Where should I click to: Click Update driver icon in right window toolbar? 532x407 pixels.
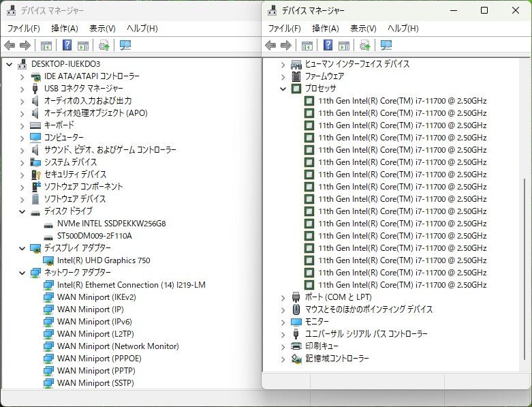364,45
